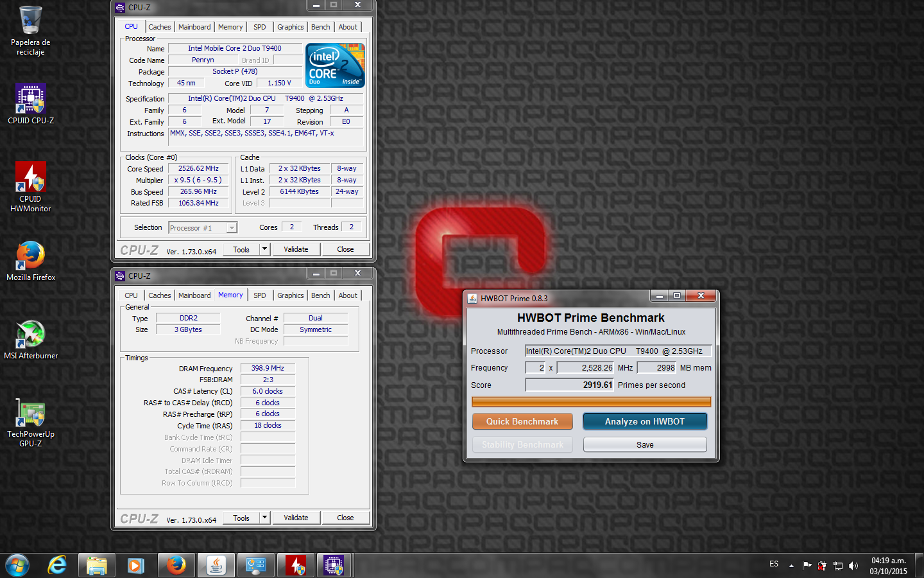
Task: Click Validate in bottom CPU-Z window
Action: 296,518
